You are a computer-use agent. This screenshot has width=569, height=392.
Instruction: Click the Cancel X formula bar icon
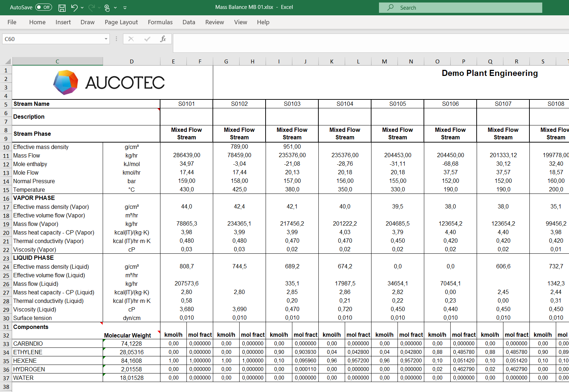tap(131, 39)
